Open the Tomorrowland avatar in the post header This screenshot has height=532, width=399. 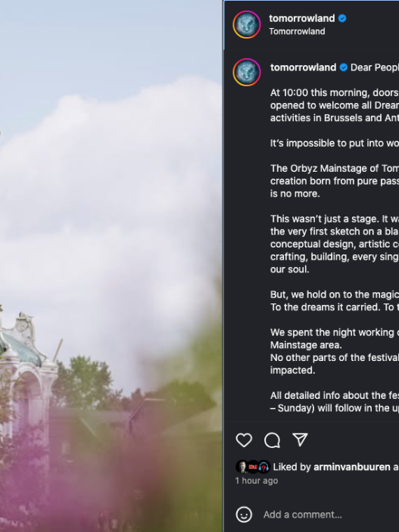point(247,24)
